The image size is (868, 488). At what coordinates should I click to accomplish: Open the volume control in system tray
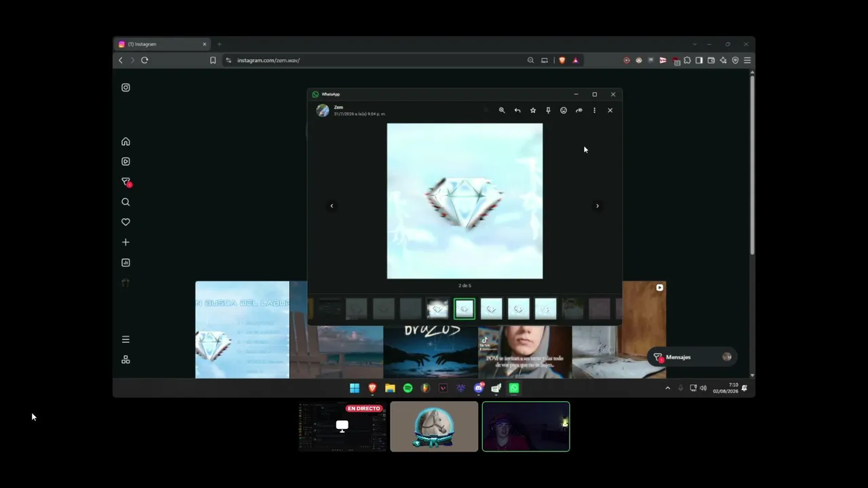[x=703, y=388]
